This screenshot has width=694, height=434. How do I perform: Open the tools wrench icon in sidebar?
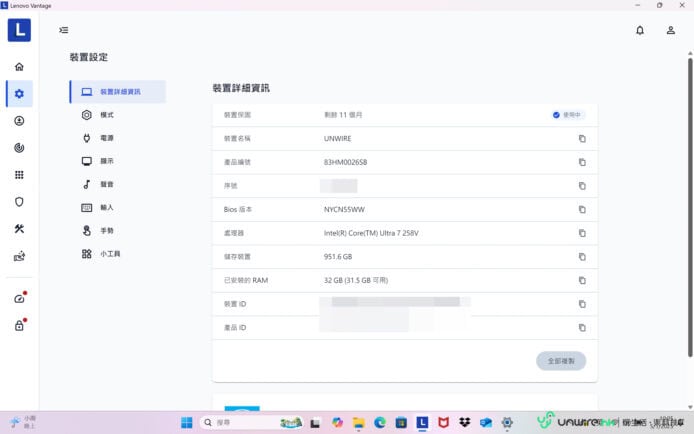pyautogui.click(x=19, y=229)
